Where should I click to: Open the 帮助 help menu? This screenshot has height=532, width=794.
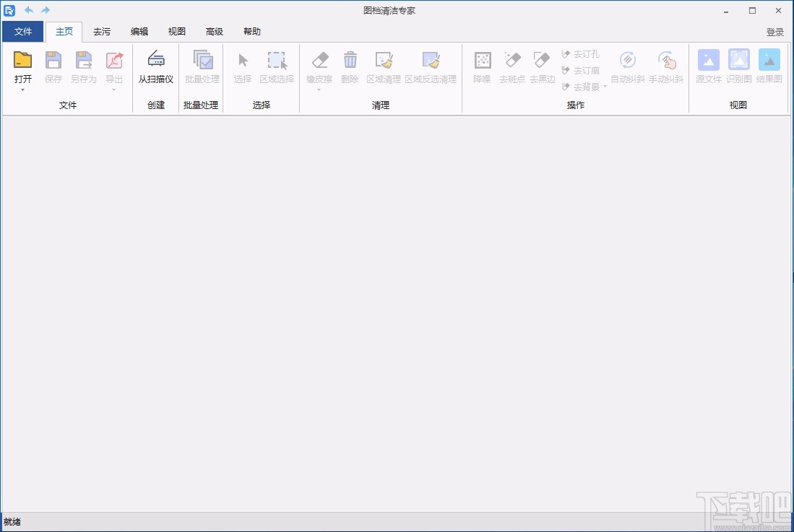click(x=251, y=31)
